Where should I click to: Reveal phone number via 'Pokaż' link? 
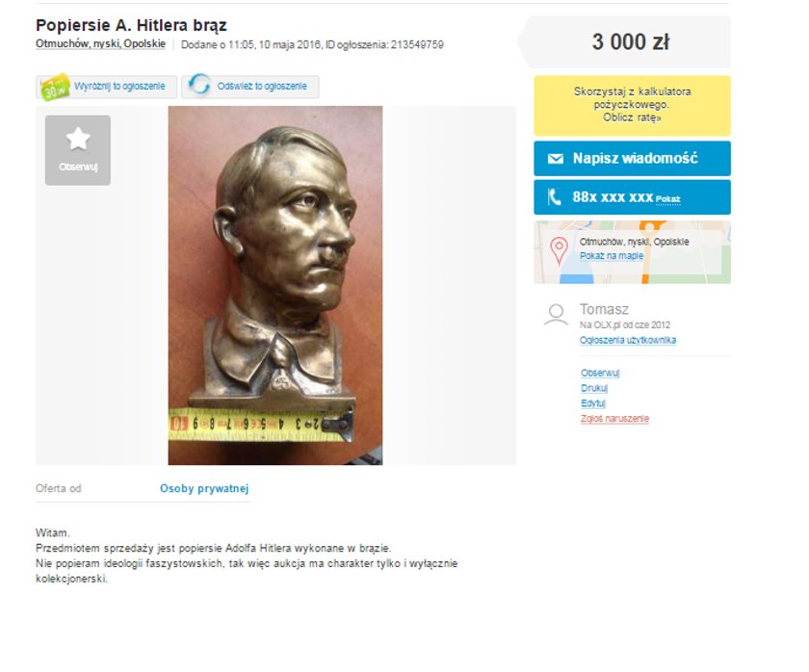coord(667,199)
